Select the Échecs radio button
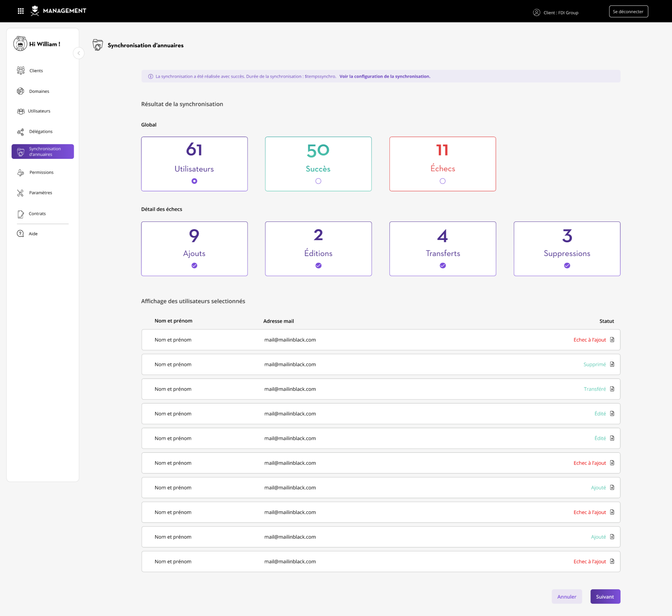 point(442,181)
